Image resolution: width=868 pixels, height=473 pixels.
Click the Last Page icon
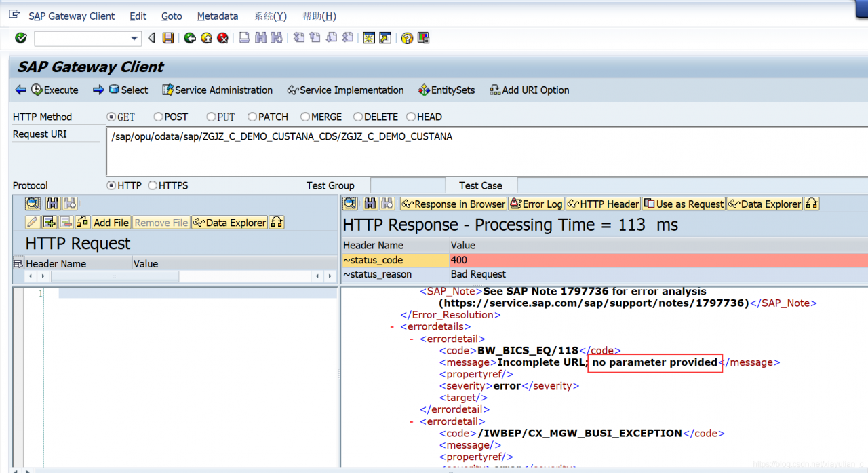348,38
